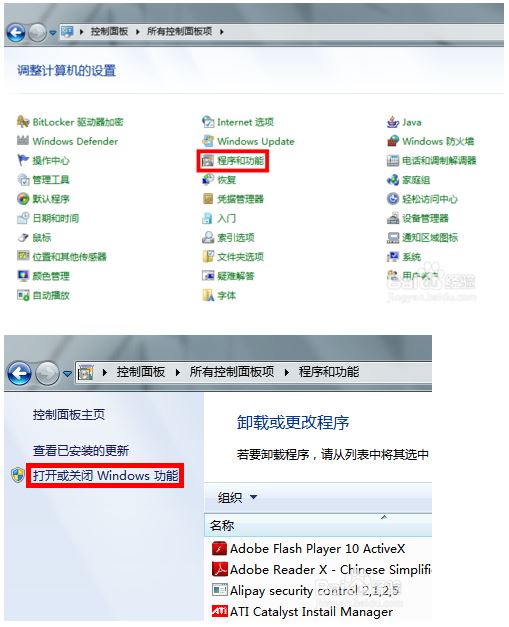The image size is (509, 627).
Task: Select the Adobe Reader X program icon
Action: click(x=220, y=569)
